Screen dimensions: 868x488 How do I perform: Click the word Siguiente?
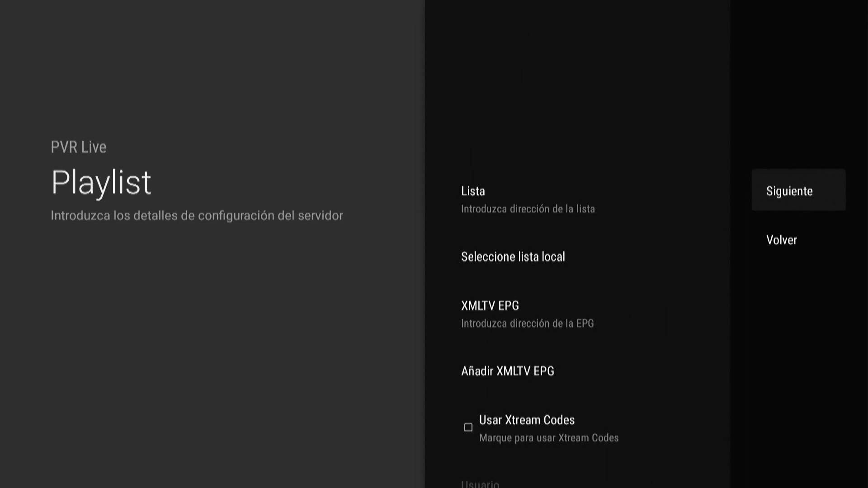click(x=789, y=191)
